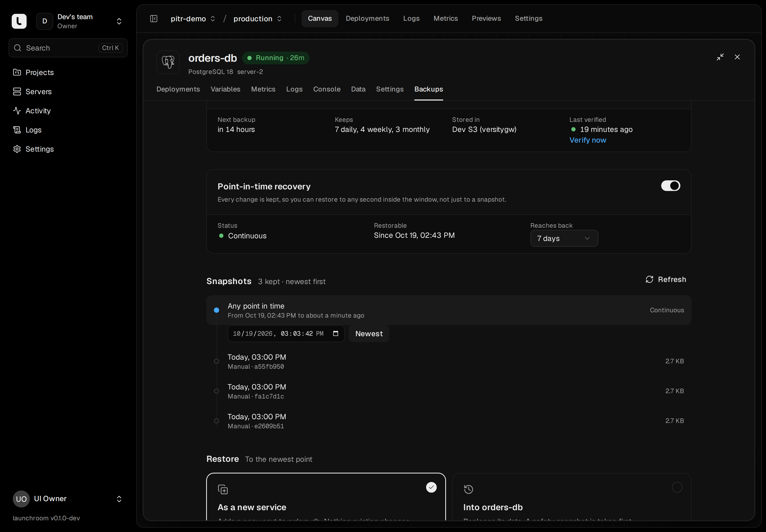Screen dimensions: 766x532
Task: Open Logs in the sidebar
Action: coord(68,130)
